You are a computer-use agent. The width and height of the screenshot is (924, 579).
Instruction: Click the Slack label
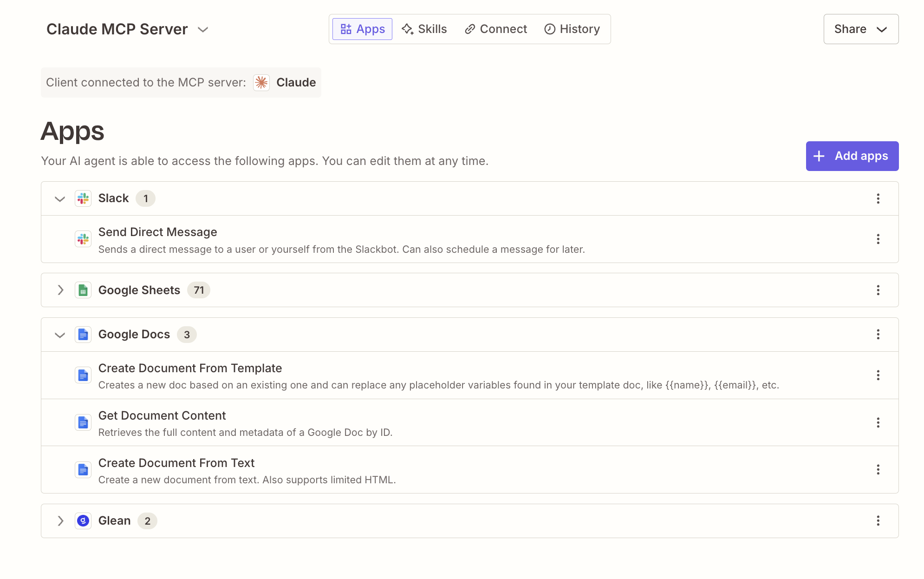113,198
